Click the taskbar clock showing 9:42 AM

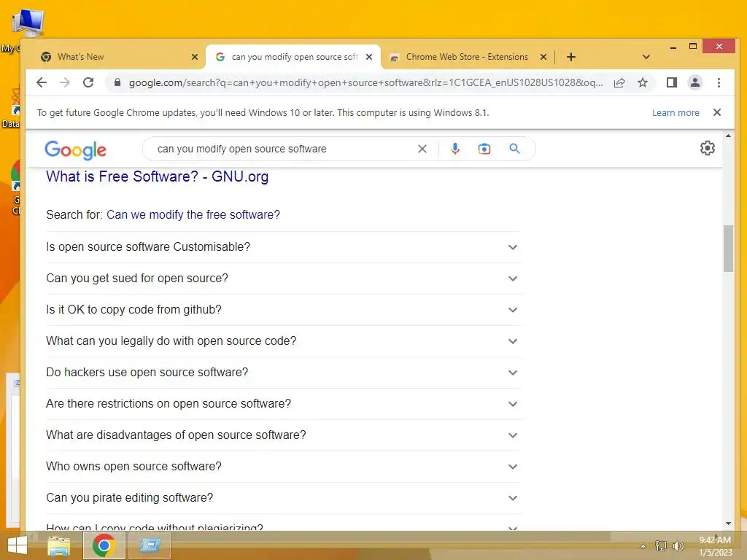coord(715,546)
